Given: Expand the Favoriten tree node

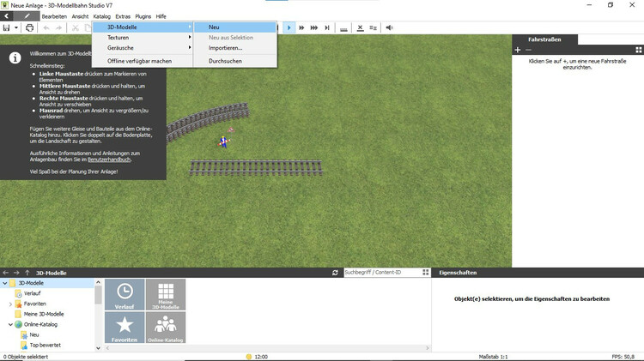Looking at the screenshot, I should click(10, 304).
